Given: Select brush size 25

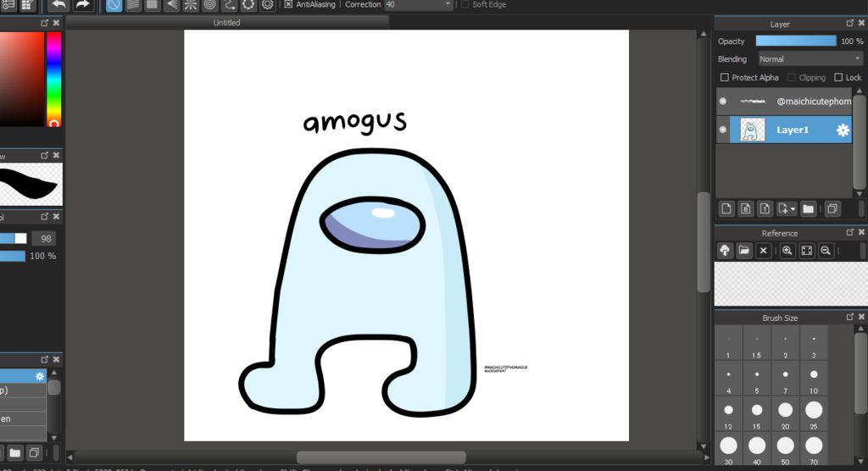Looking at the screenshot, I should click(814, 414).
